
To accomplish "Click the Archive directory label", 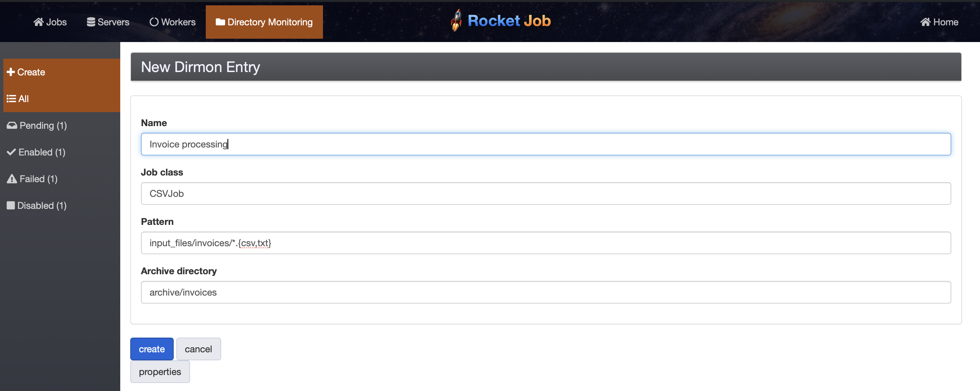I will coord(179,271).
